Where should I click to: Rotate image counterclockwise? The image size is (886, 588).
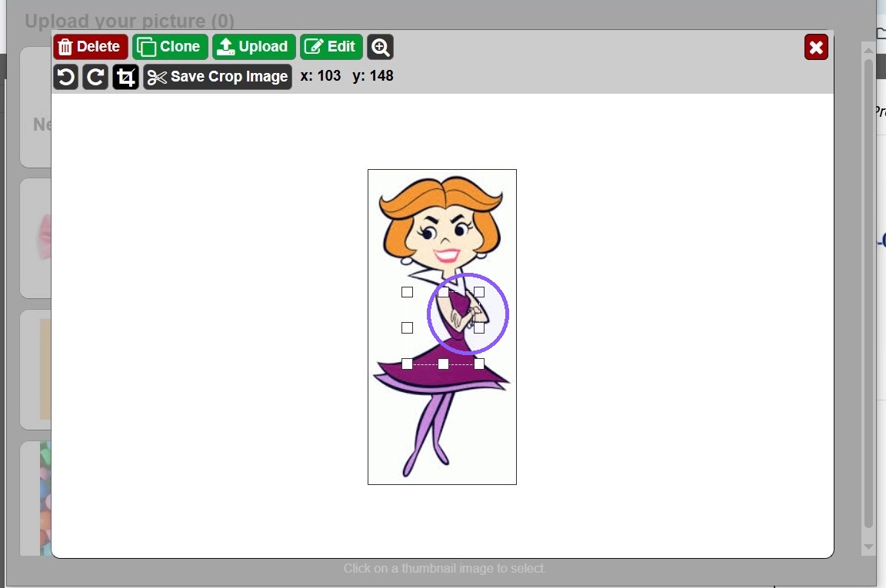click(65, 77)
